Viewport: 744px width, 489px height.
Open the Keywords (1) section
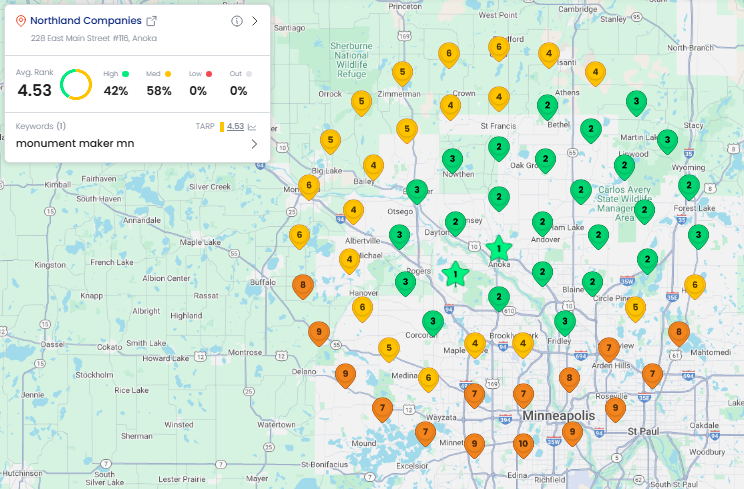coord(41,126)
